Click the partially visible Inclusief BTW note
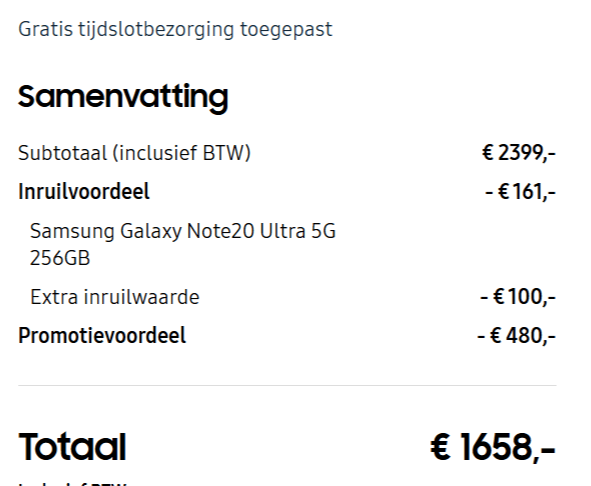The height and width of the screenshot is (486, 591). [x=72, y=484]
